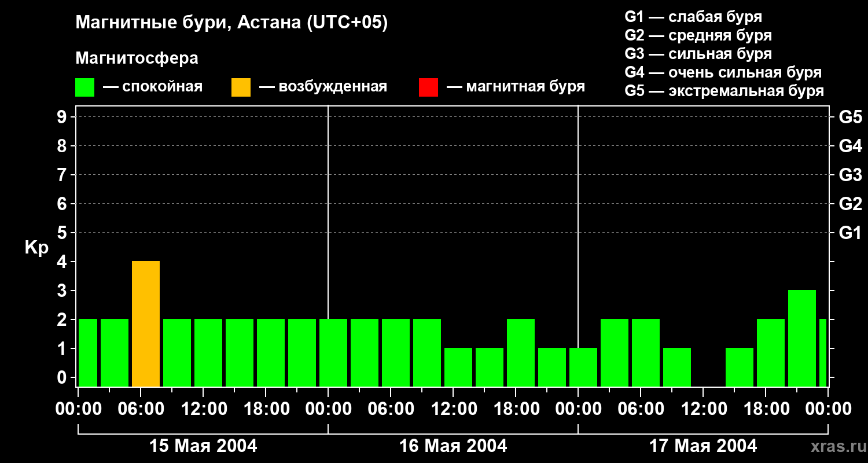Click the right axis 'G3' label
This screenshot has width=868, height=463.
850,175
